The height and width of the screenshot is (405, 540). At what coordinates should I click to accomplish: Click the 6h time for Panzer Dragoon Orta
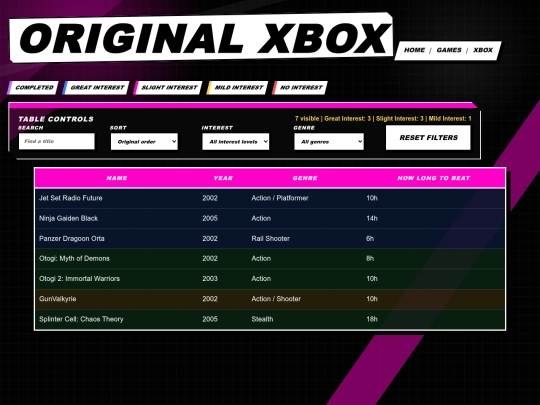coord(370,238)
